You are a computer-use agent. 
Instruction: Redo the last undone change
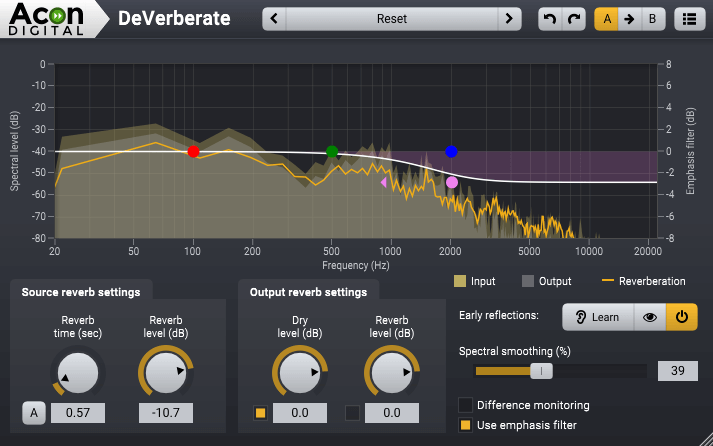click(x=574, y=19)
